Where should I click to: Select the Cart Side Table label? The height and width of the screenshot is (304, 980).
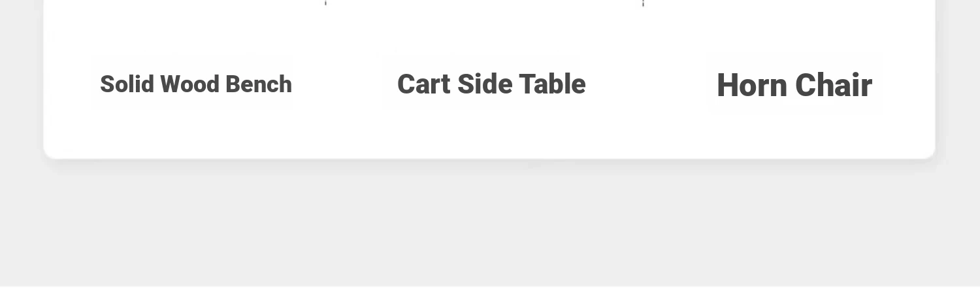(x=491, y=84)
